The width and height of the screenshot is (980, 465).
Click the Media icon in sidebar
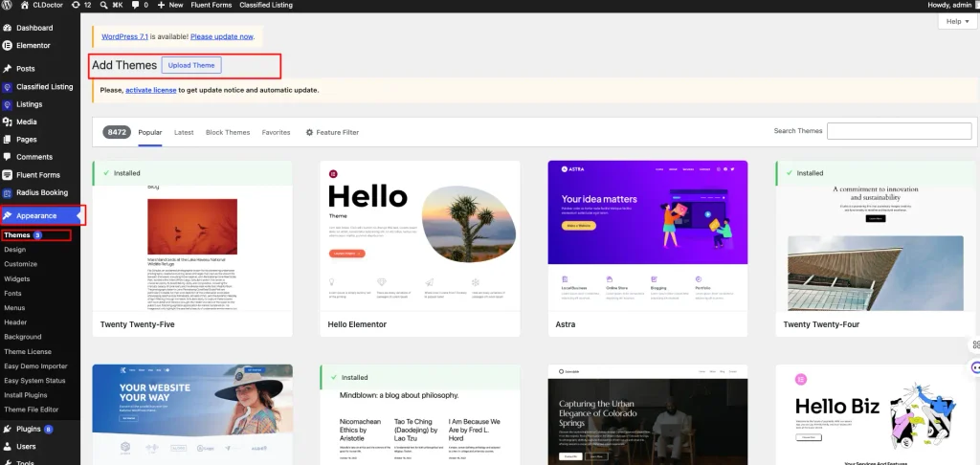pyautogui.click(x=8, y=122)
